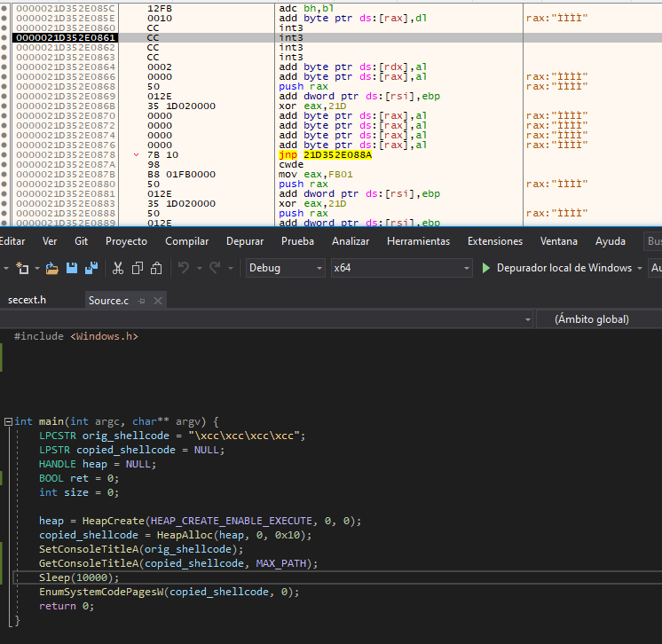The image size is (662, 644).
Task: Open the Analizar menu
Action: [x=351, y=241]
